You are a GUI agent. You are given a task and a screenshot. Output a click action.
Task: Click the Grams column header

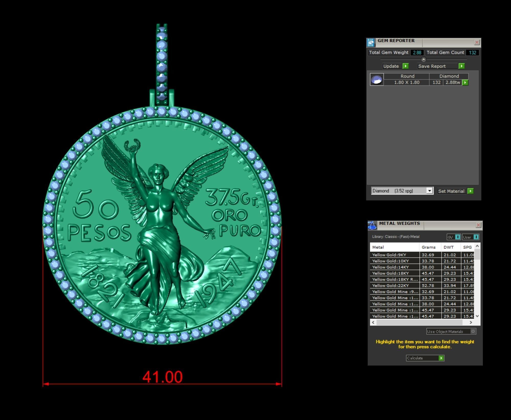[431, 247]
